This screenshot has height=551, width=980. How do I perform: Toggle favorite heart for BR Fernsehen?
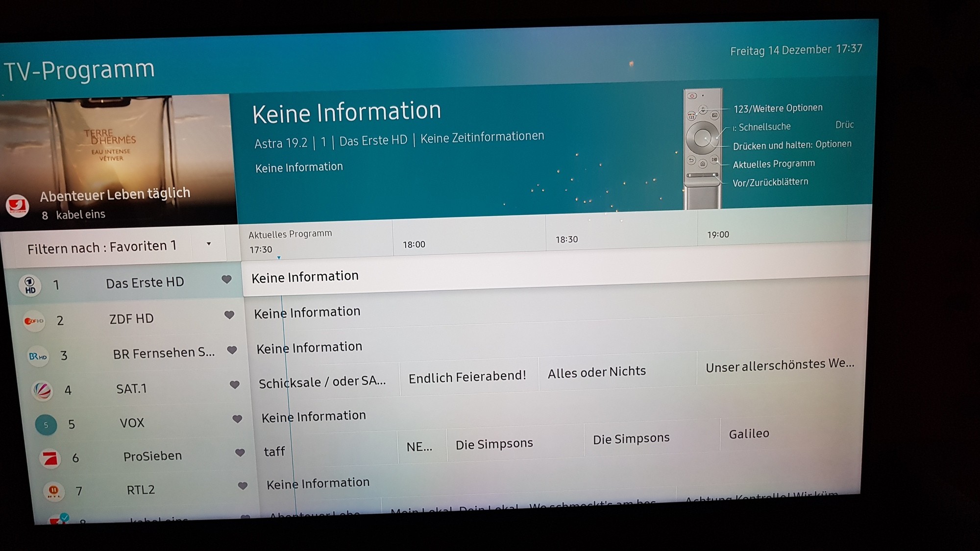point(232,350)
